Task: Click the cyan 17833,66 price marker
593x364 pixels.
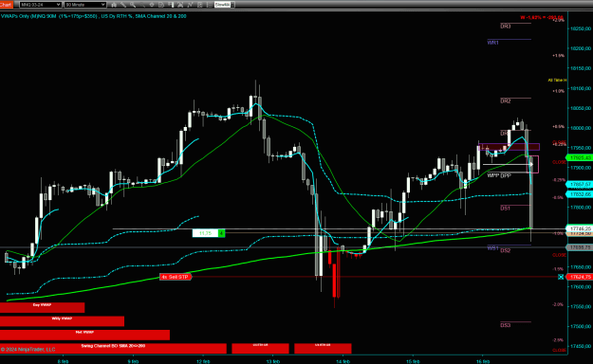Action: 580,194
